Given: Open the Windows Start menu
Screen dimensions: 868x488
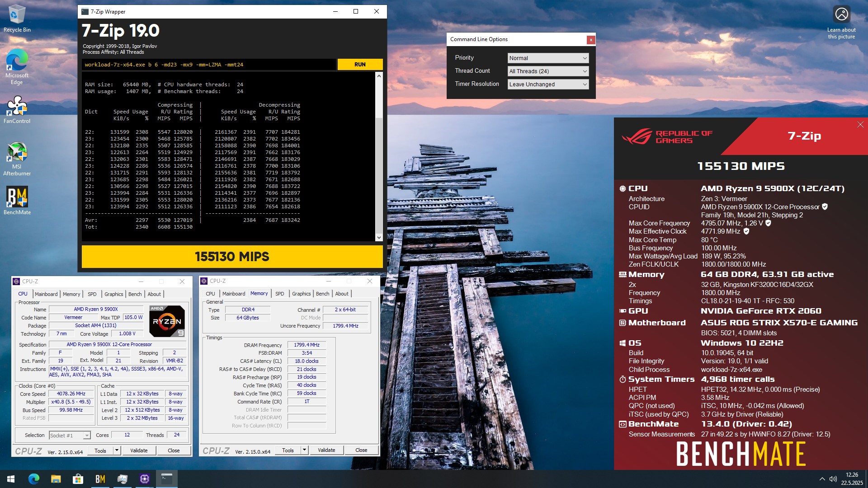Looking at the screenshot, I should 11,479.
